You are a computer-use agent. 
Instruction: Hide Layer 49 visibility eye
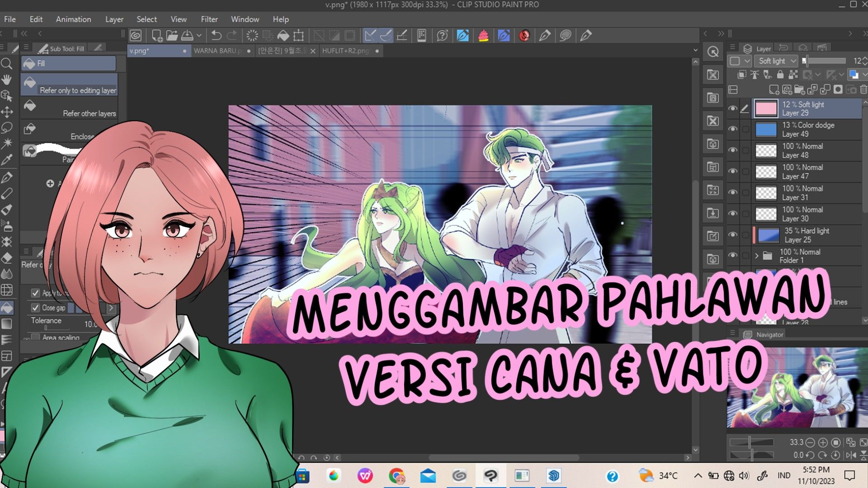(733, 129)
